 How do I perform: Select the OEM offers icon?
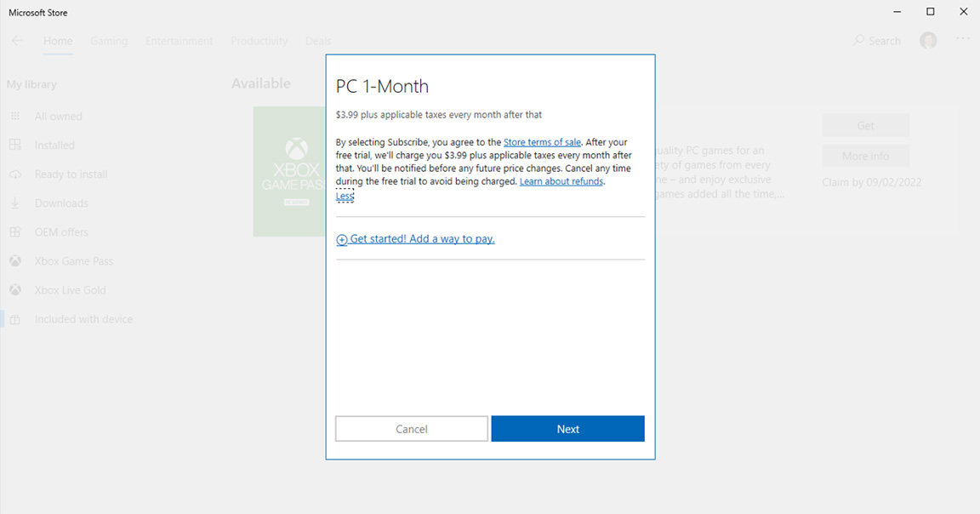click(15, 232)
